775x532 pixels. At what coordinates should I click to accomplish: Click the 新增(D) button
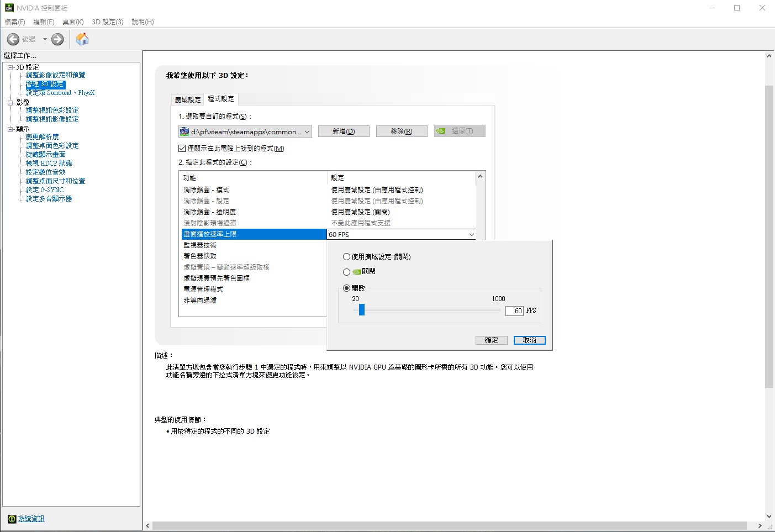[344, 131]
